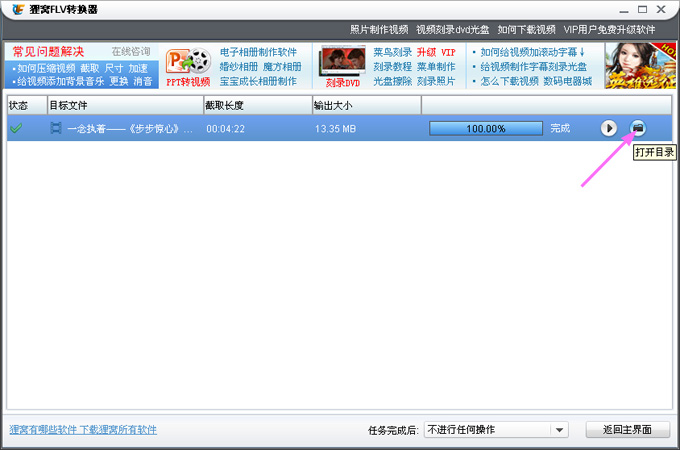Open the 如何下载视频 top link
Viewport: 680px width, 450px height.
click(x=526, y=29)
